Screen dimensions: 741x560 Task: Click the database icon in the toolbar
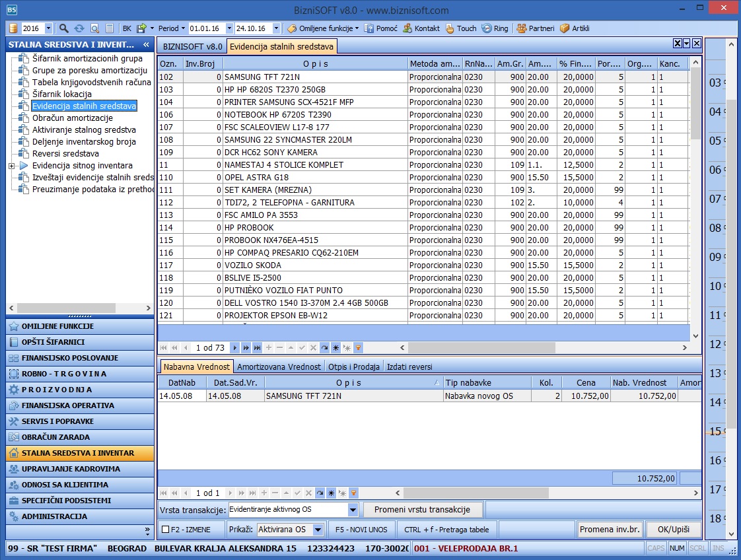pyautogui.click(x=13, y=28)
